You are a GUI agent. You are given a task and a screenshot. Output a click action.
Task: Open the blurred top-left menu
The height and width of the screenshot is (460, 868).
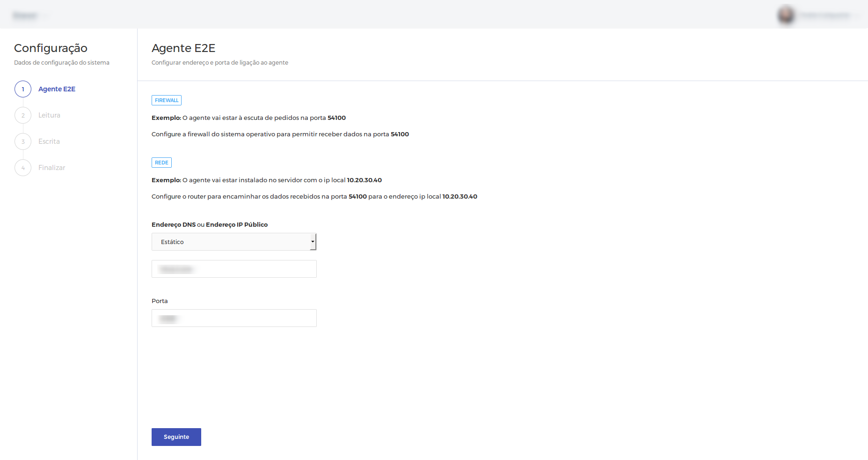(x=26, y=15)
